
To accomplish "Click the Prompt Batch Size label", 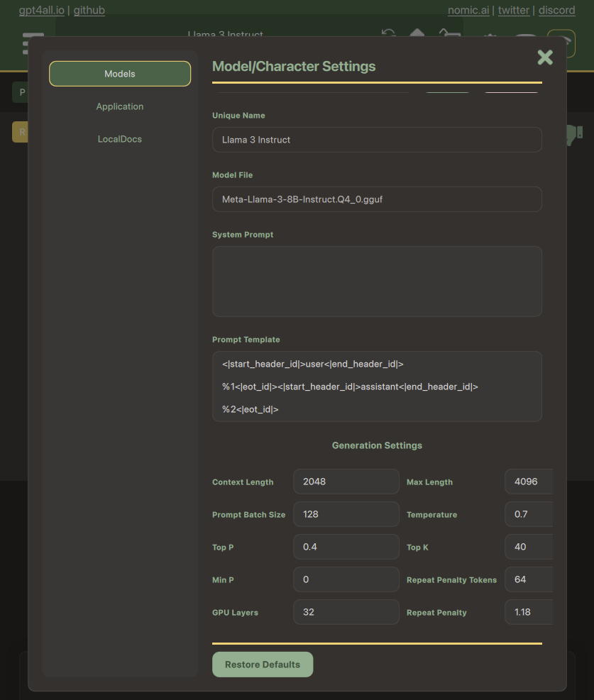I will tap(248, 514).
